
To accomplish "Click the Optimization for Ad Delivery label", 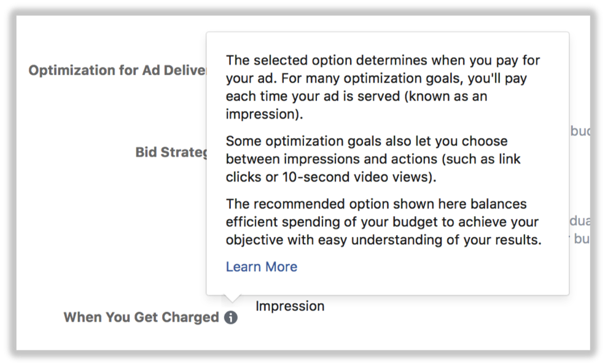I will (x=117, y=70).
